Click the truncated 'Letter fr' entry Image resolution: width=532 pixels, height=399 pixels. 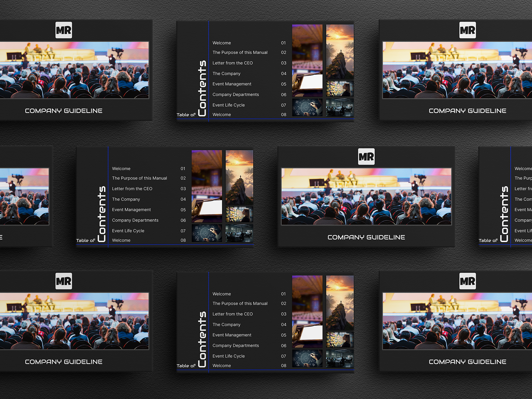(523, 189)
